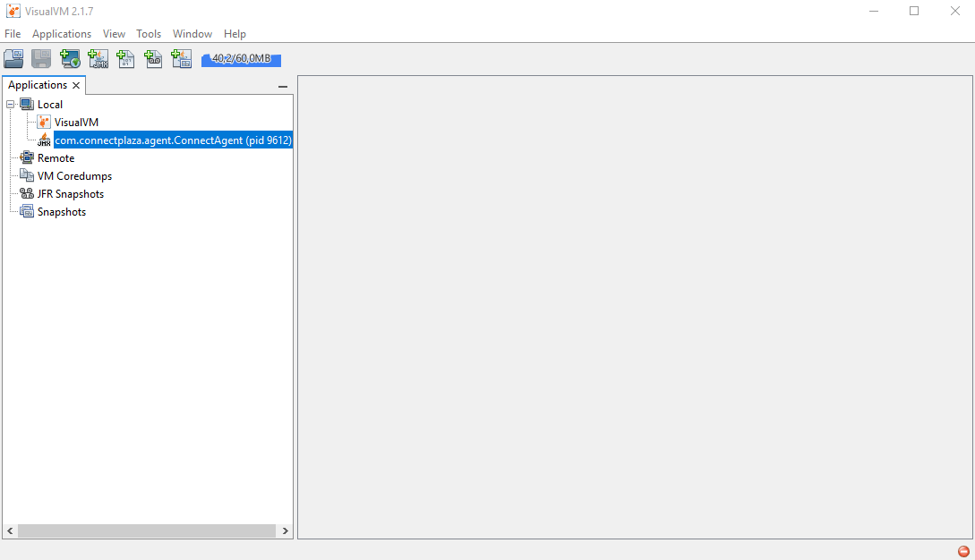Viewport: 975px width, 560px height.
Task: Collapse the Local tree node
Action: click(11, 105)
